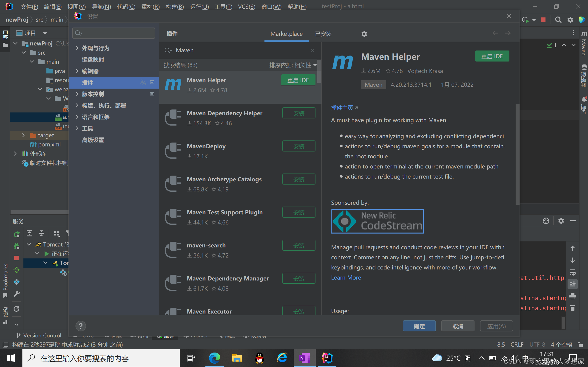The width and height of the screenshot is (588, 367).
Task: Open the QQ app in the taskbar
Action: pyautogui.click(x=259, y=358)
